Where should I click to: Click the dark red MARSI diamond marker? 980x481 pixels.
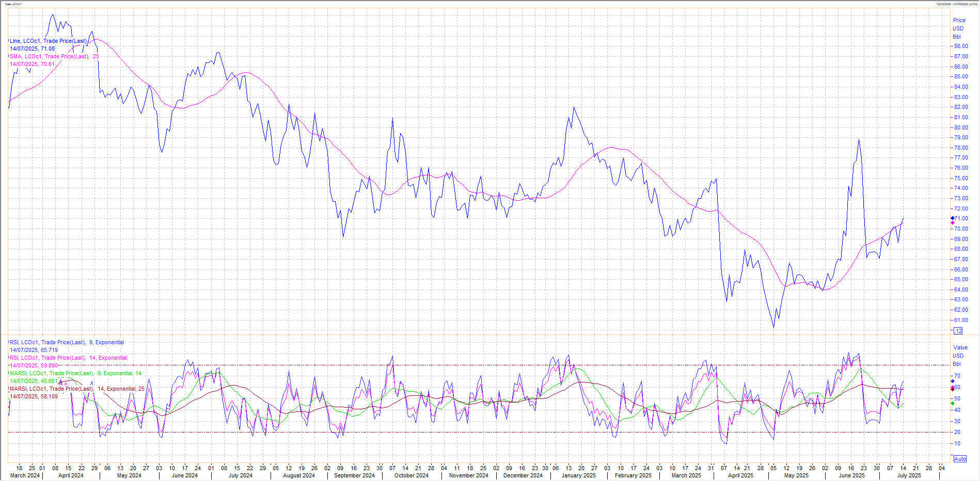953,389
